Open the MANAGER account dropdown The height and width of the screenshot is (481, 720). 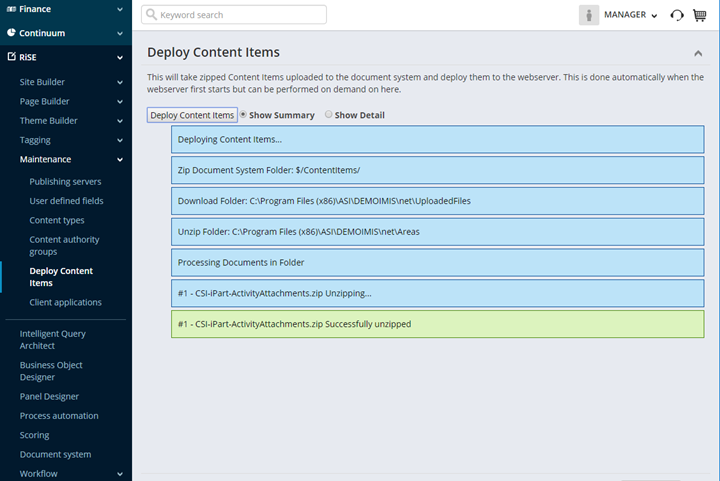pos(630,15)
